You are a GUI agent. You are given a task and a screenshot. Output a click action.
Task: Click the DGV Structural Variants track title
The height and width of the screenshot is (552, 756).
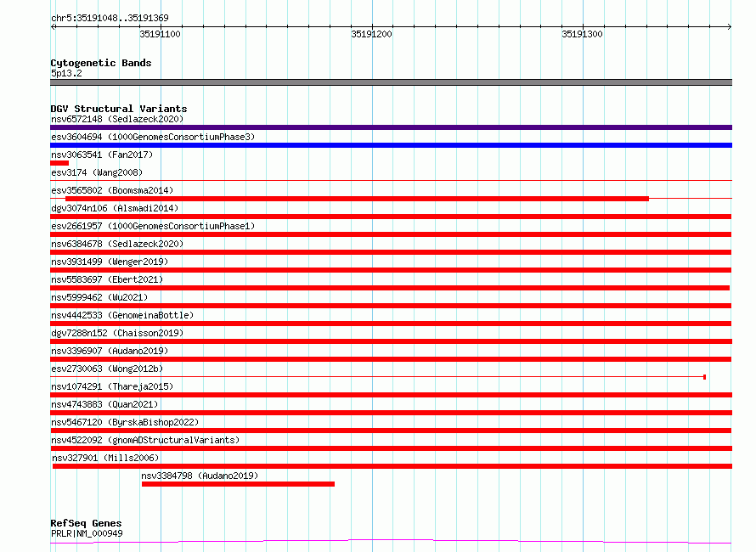coord(119,109)
